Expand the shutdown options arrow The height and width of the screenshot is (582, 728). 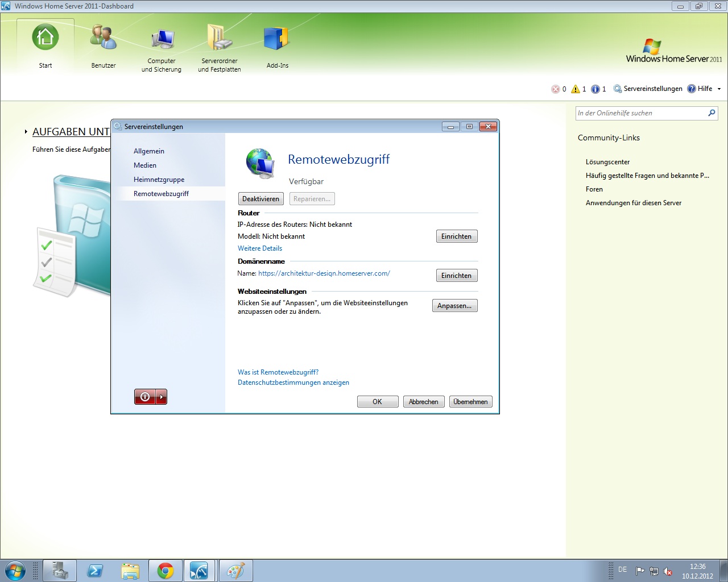point(162,397)
